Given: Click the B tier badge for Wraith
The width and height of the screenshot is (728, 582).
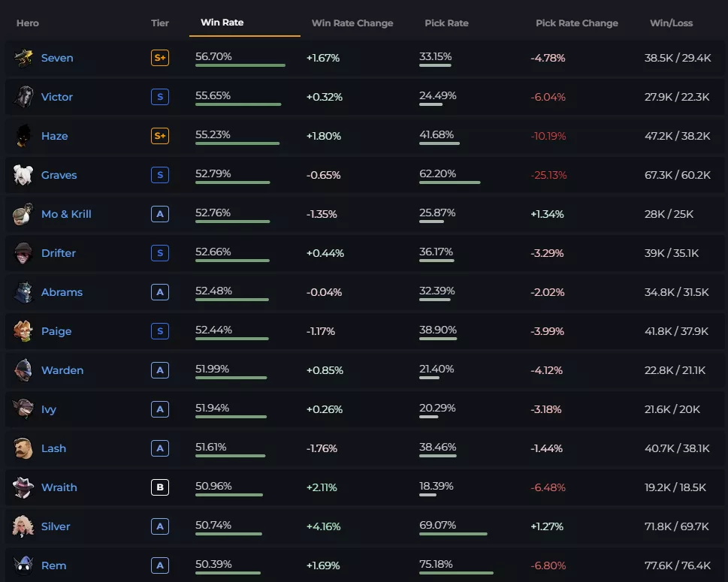Looking at the screenshot, I should [x=159, y=487].
